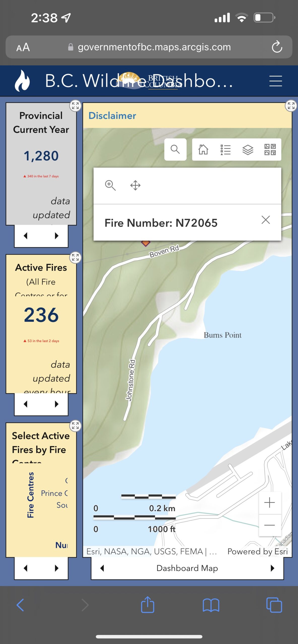Go to next Provincial Current Year slide
Image resolution: width=298 pixels, height=644 pixels.
pos(57,236)
